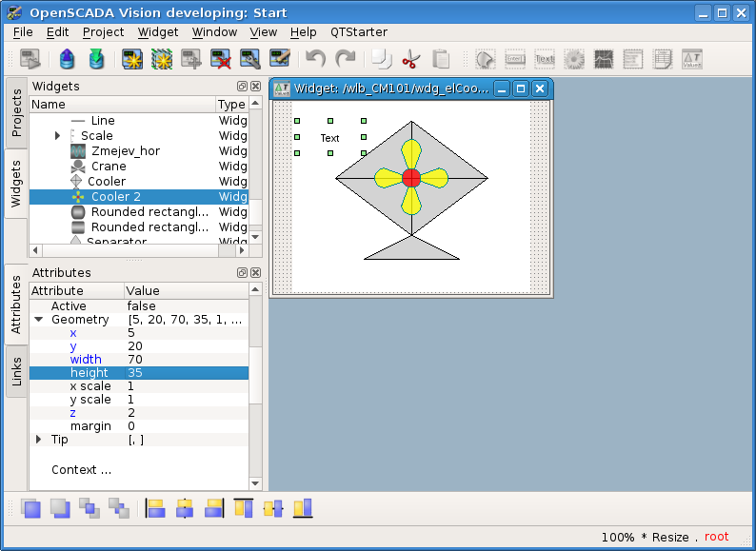The width and height of the screenshot is (756, 551).
Task: Switch to the Links tab
Action: click(16, 372)
